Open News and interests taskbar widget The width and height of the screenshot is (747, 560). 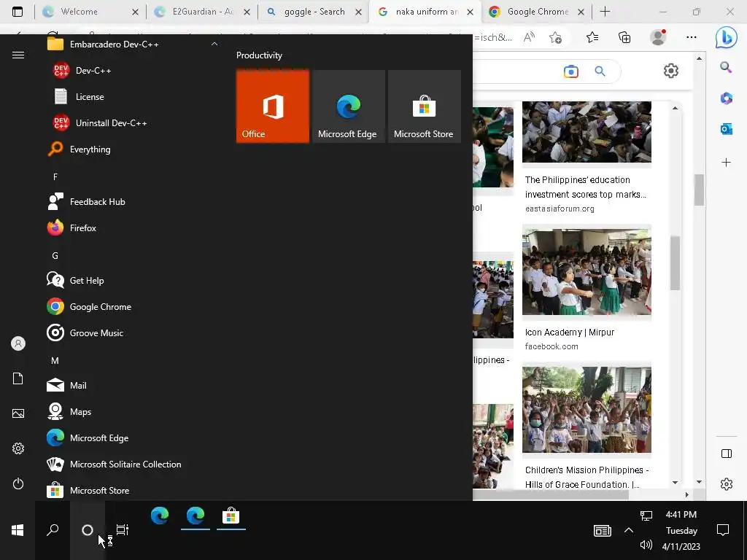pos(602,530)
